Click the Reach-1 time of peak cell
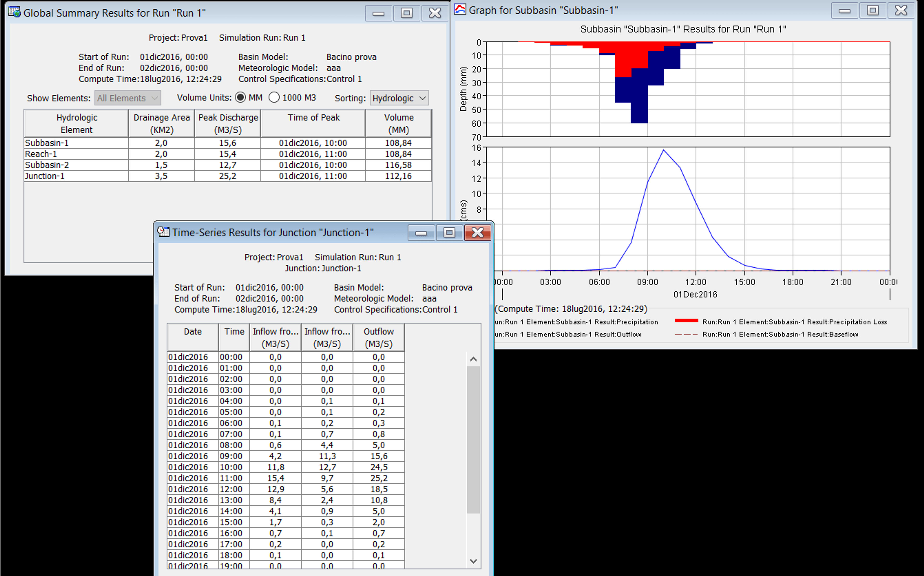The image size is (924, 576). point(313,154)
